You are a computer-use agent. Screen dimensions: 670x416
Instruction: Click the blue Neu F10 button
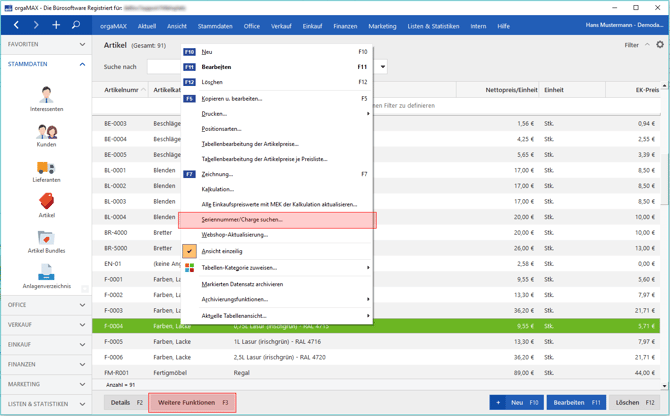[x=517, y=403]
